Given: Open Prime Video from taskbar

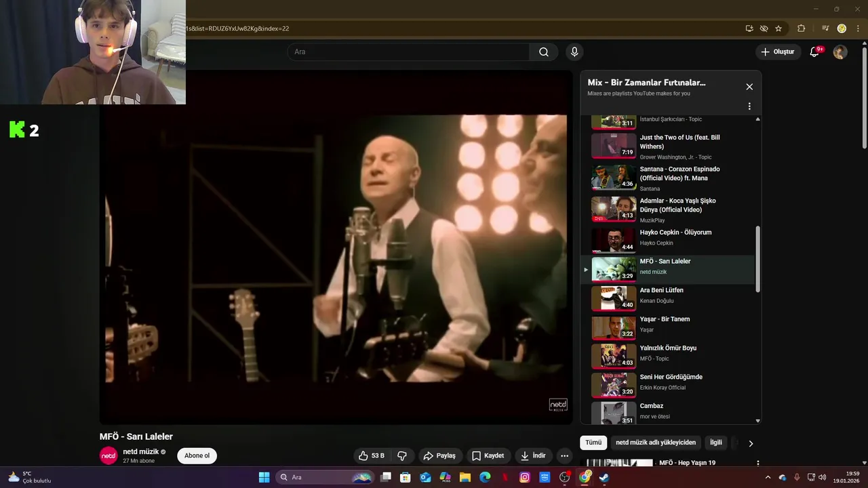Looking at the screenshot, I should [545, 477].
